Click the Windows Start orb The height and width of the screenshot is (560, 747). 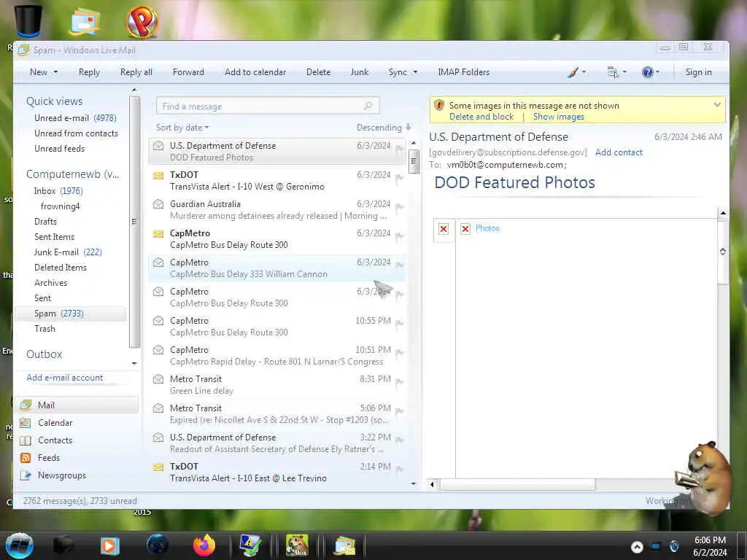[x=20, y=545]
